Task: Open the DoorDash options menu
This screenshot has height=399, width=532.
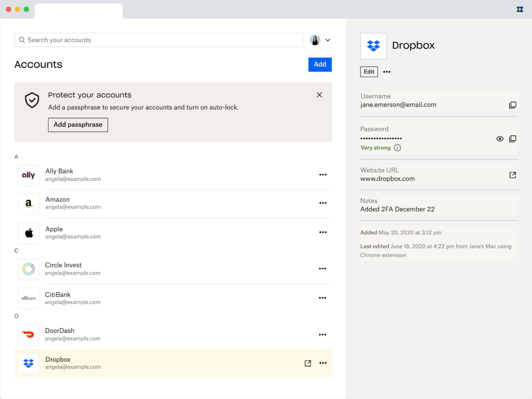Action: (323, 334)
